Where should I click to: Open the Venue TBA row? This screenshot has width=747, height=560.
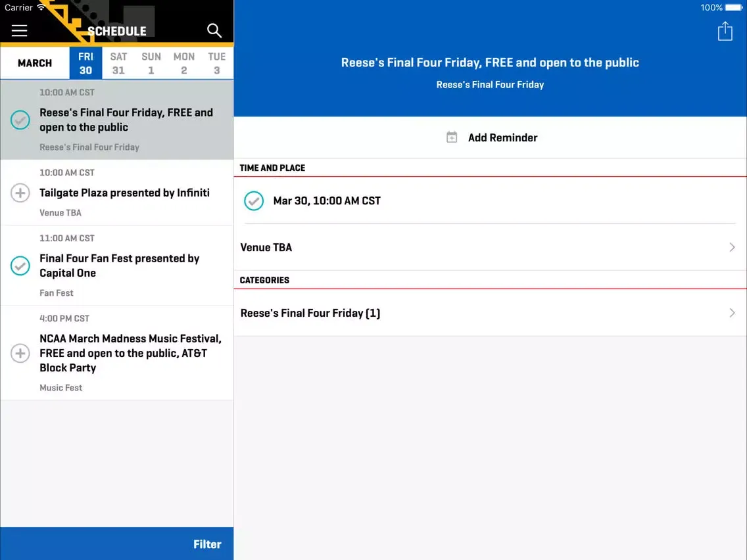(491, 247)
